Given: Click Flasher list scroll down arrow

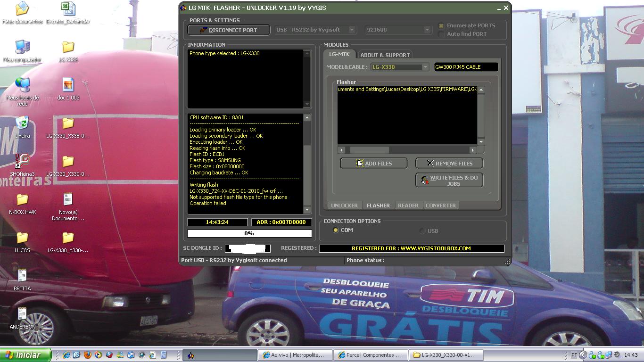Looking at the screenshot, I should coord(481,141).
